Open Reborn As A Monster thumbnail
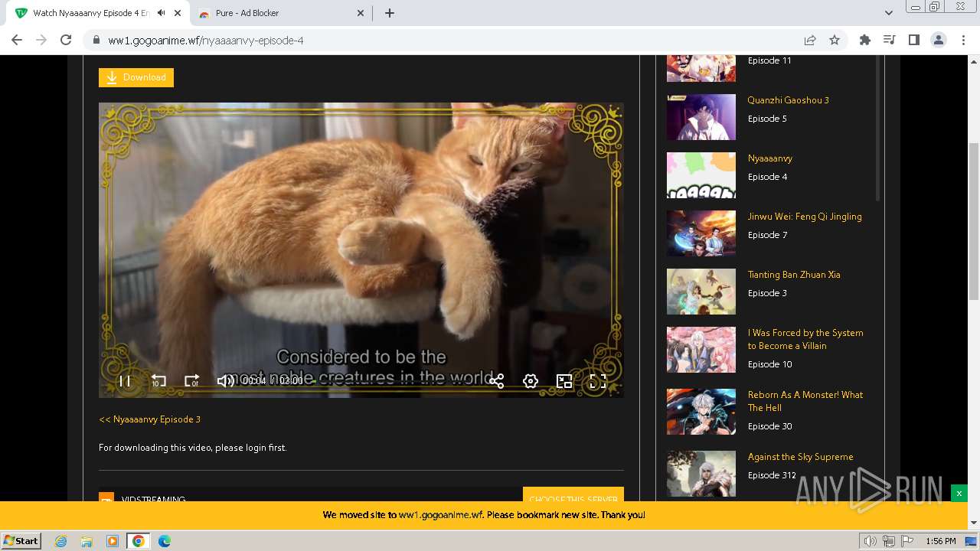Image resolution: width=980 pixels, height=551 pixels. [x=701, y=412]
